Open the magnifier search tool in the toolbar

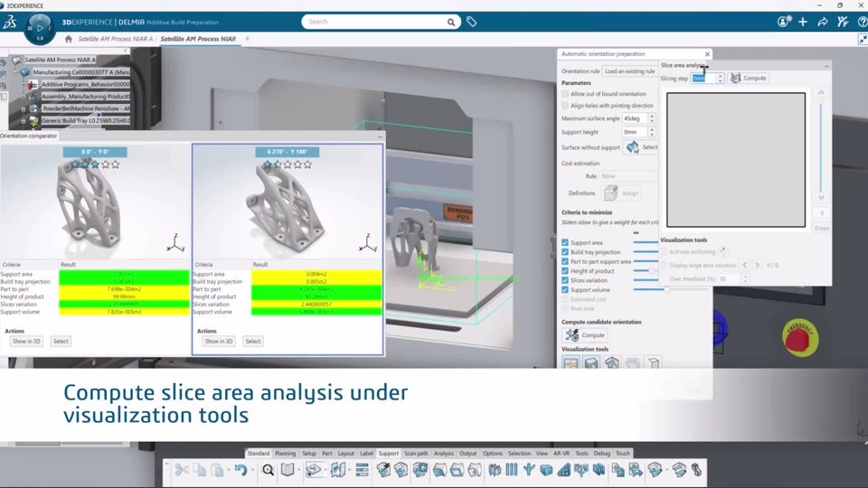[269, 470]
